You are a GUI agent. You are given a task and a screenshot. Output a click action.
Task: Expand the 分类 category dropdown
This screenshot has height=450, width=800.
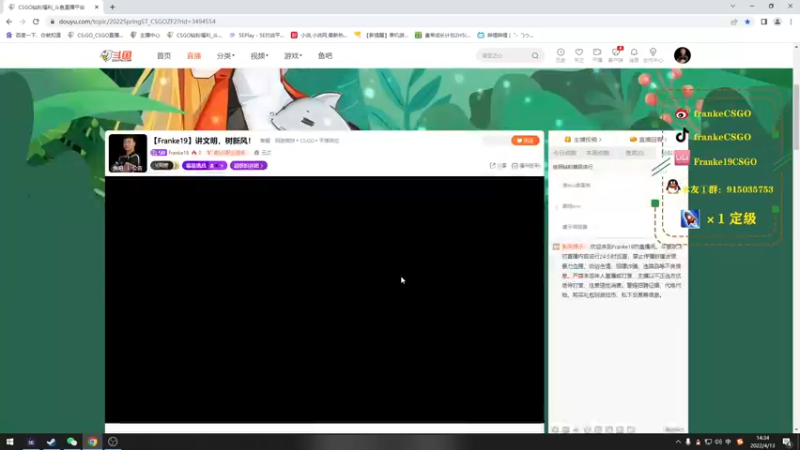226,56
